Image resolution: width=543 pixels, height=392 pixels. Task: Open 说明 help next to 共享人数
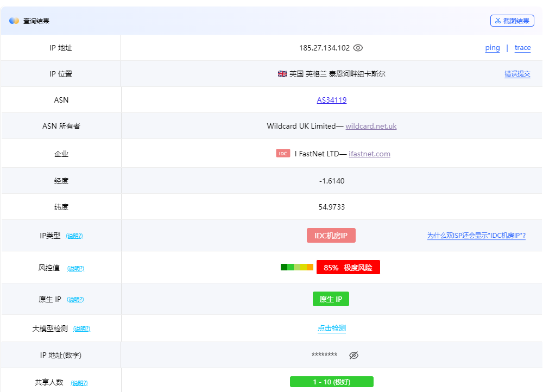point(79,383)
